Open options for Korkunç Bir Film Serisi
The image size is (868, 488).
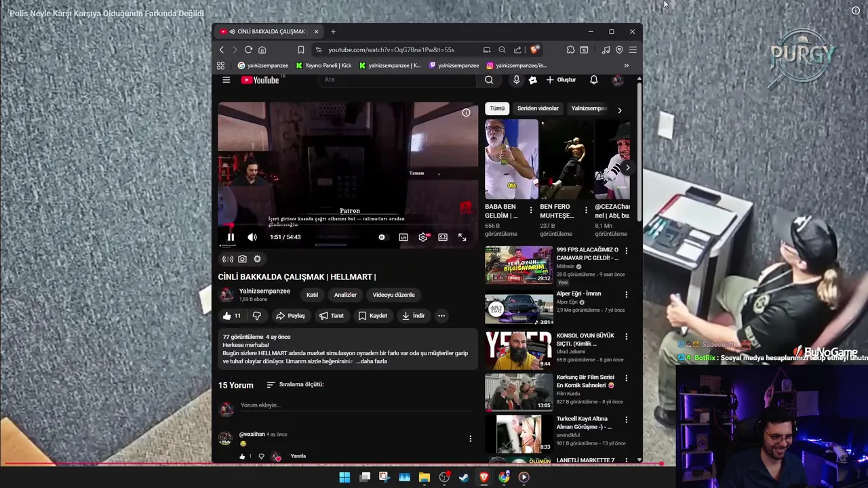626,378
